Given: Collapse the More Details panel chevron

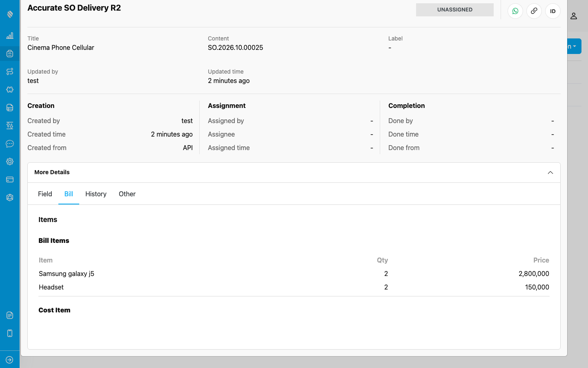Looking at the screenshot, I should pos(550,173).
